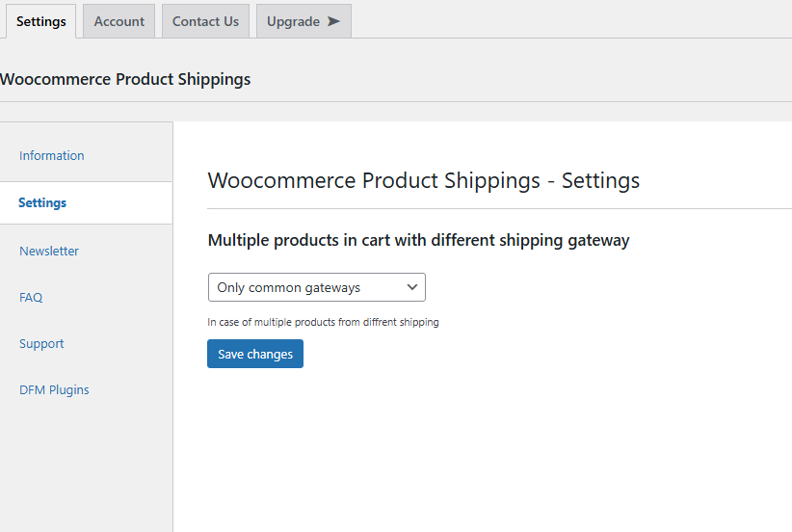Switch to the Account tab
The image size is (792, 532).
click(119, 21)
